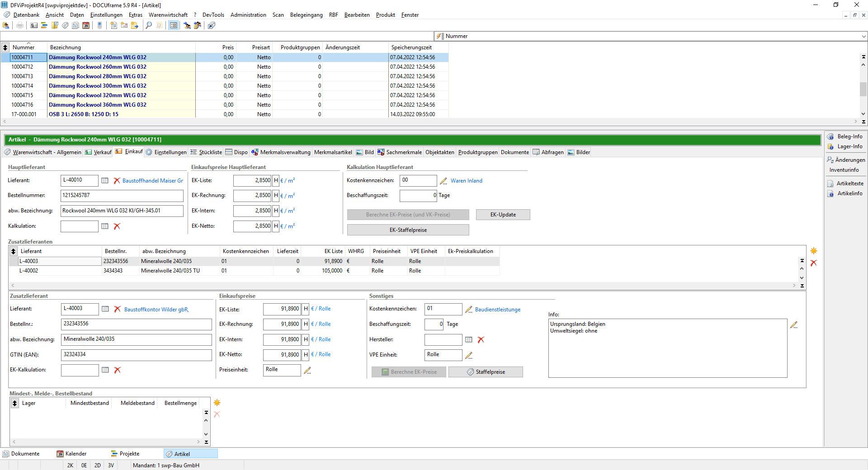
Task: Open the Kalender tab at the bottom
Action: 71,454
